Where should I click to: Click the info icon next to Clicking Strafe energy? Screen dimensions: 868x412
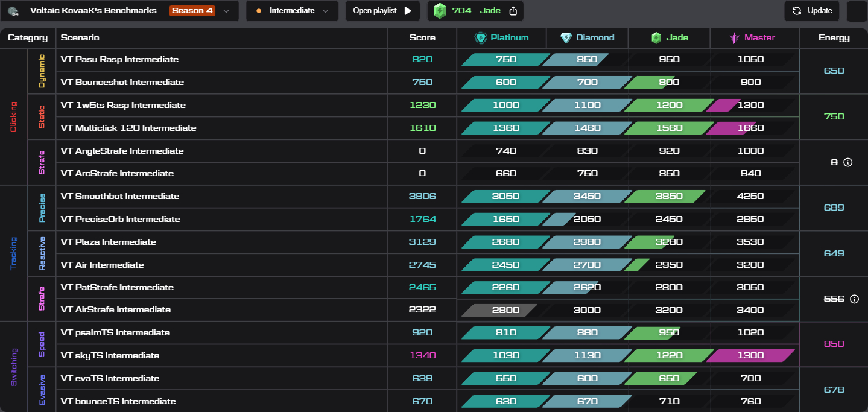click(x=847, y=162)
